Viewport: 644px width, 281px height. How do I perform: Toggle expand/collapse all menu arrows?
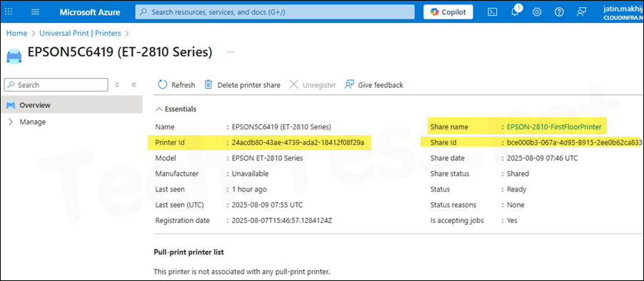coord(116,85)
